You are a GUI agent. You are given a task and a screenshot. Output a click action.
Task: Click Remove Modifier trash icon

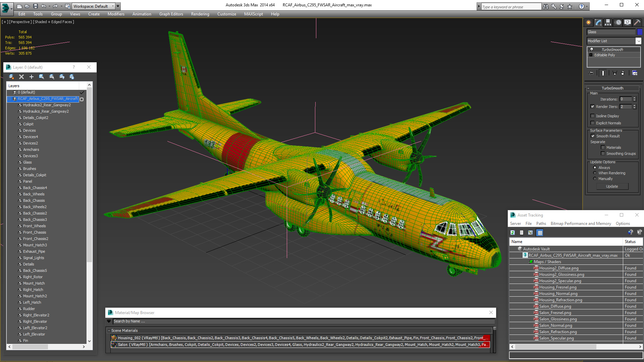click(x=623, y=73)
